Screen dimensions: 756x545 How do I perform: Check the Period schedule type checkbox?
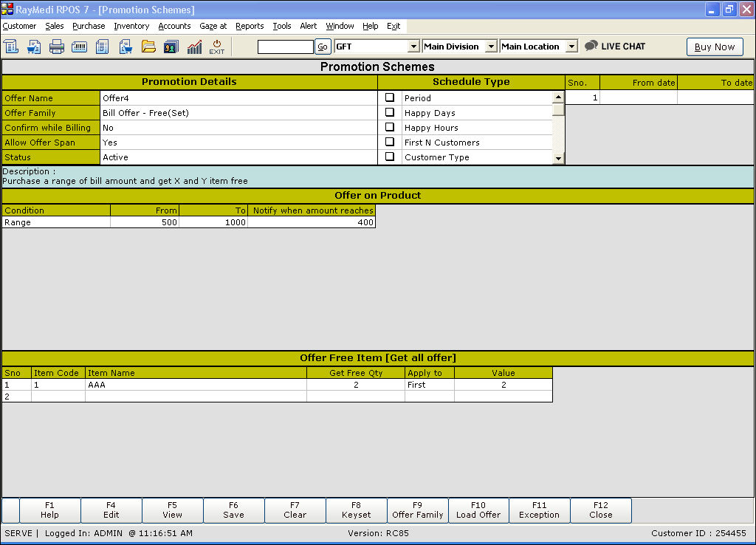[x=390, y=97]
